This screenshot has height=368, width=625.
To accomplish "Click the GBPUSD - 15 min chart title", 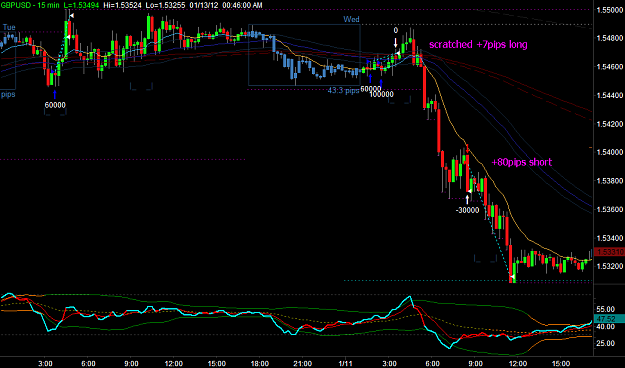I will (30, 5).
